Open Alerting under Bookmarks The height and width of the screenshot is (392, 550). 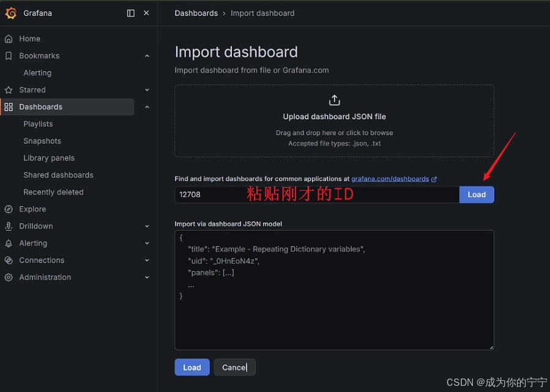[37, 73]
